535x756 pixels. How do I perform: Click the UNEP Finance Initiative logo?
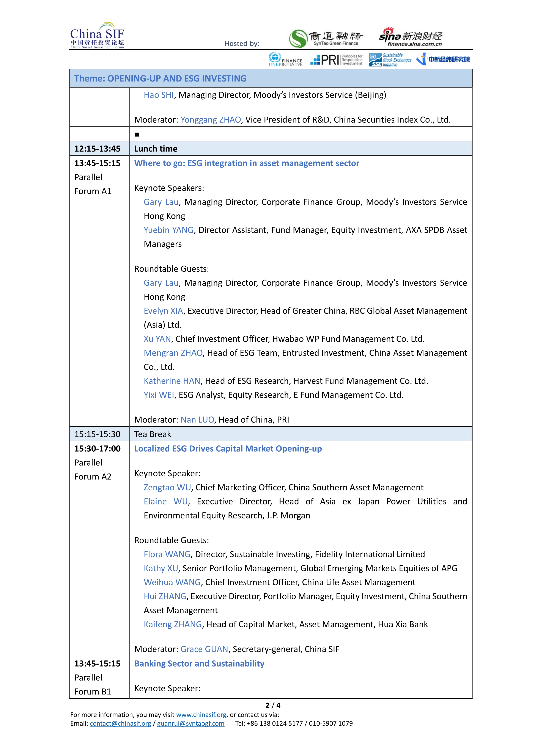click(x=285, y=59)
